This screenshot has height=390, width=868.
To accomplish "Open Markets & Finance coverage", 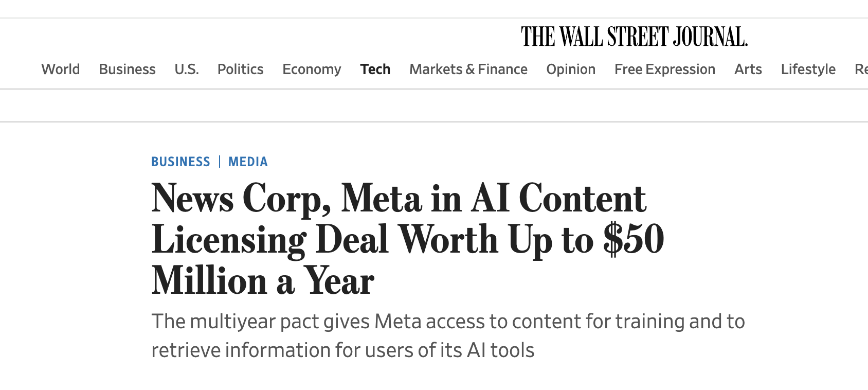I will [x=468, y=69].
